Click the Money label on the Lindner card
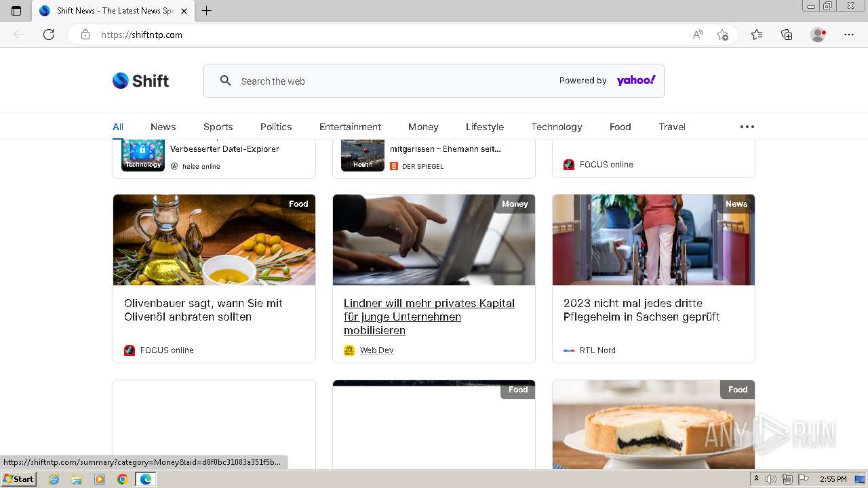The width and height of the screenshot is (868, 488). click(x=515, y=203)
